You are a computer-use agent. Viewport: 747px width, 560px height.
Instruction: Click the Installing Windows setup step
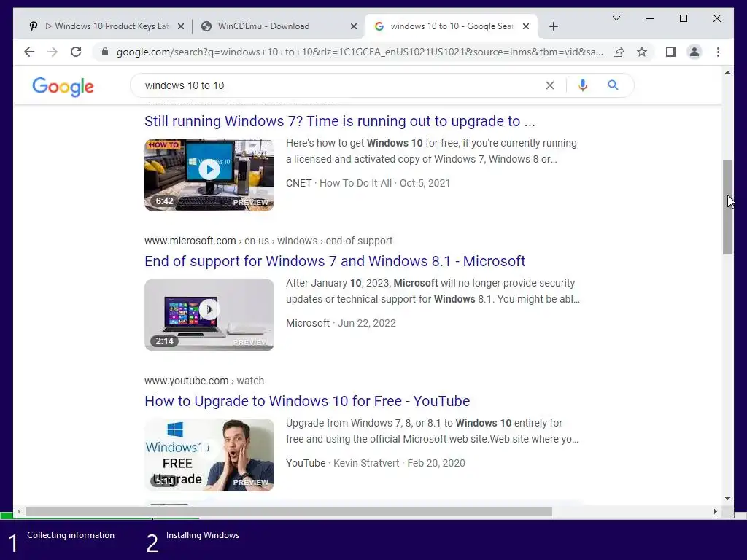[x=193, y=542]
